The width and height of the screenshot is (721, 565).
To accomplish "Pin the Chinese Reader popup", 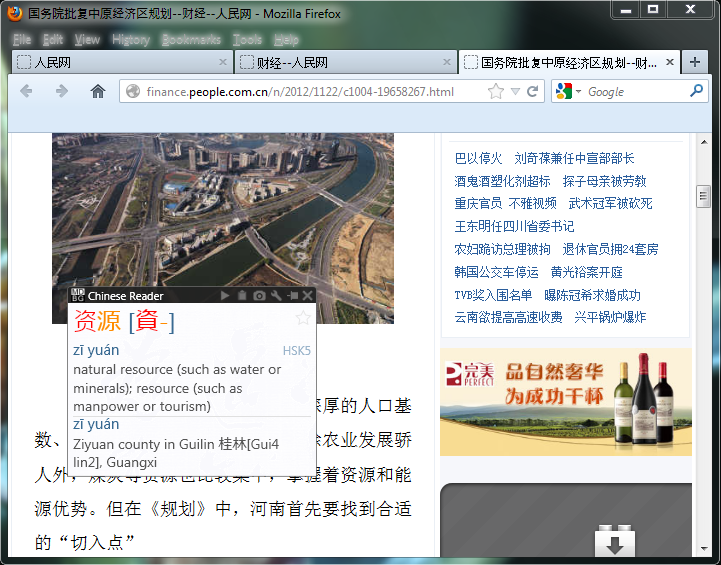I will tap(292, 296).
